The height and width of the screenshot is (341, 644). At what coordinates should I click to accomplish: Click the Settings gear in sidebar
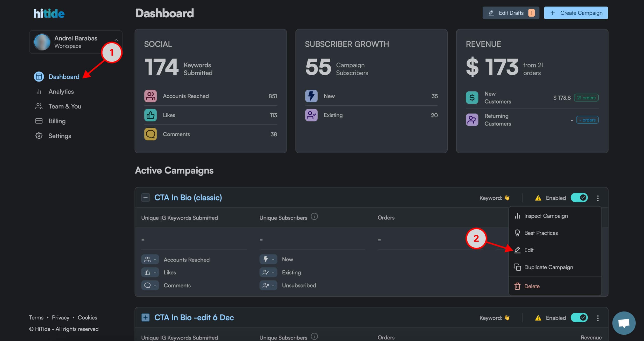click(39, 136)
